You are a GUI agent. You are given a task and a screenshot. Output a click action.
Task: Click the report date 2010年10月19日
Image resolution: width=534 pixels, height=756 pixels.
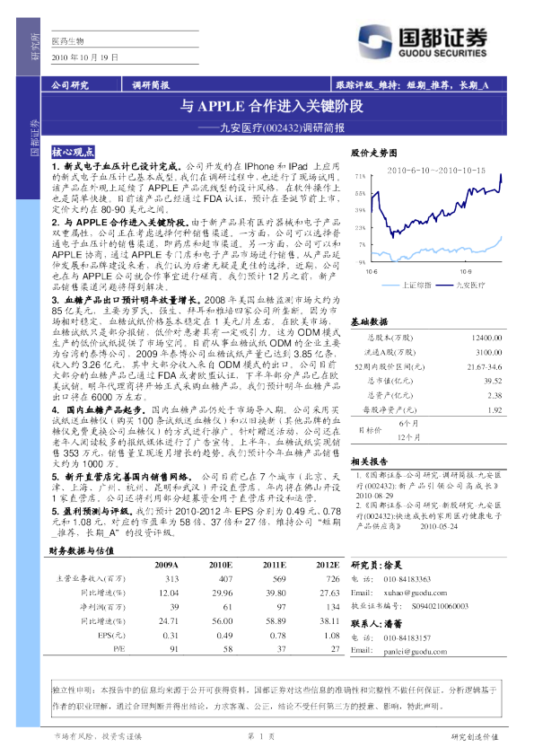(85, 57)
